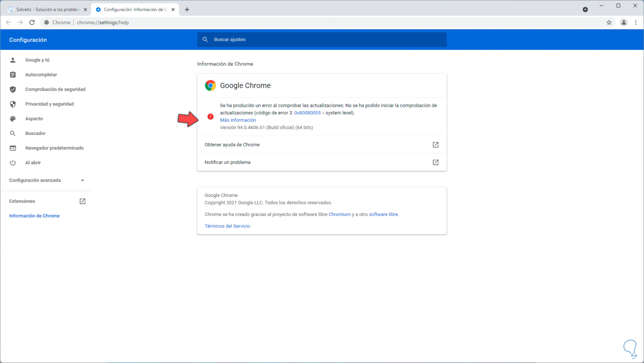Click the Buscador magnifier icon
Image resolution: width=644 pixels, height=363 pixels.
[x=13, y=133]
